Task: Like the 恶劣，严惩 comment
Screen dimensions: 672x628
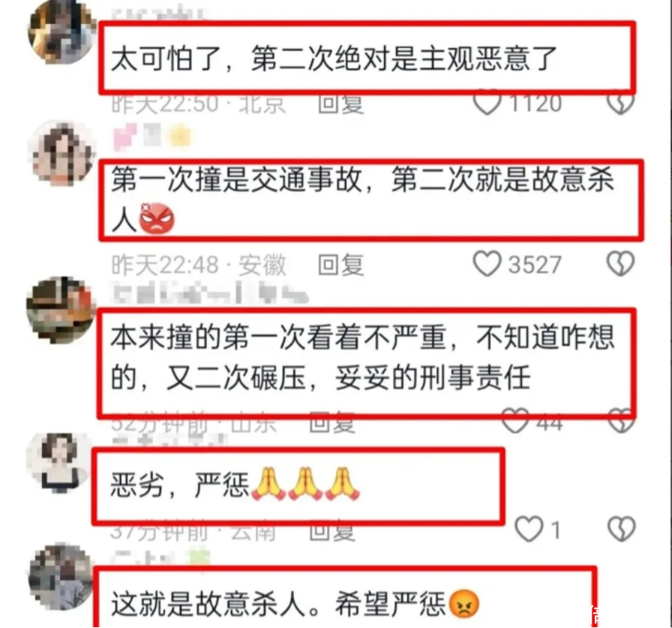Action: 529,529
